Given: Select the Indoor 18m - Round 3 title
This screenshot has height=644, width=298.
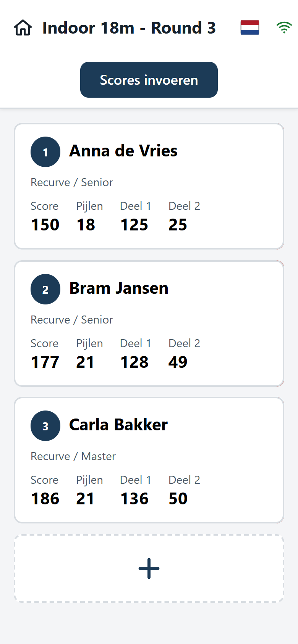Looking at the screenshot, I should tap(129, 28).
